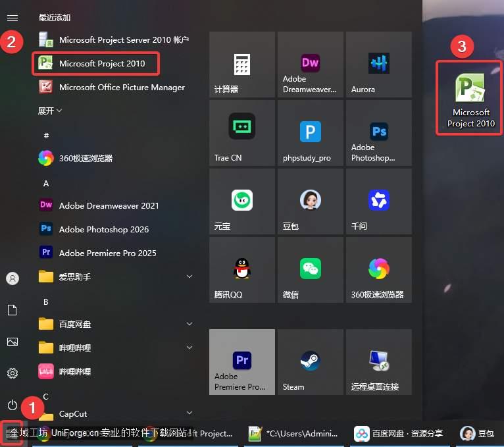Click the hamburger menu at top of Start
This screenshot has height=447, width=504.
click(x=13, y=18)
